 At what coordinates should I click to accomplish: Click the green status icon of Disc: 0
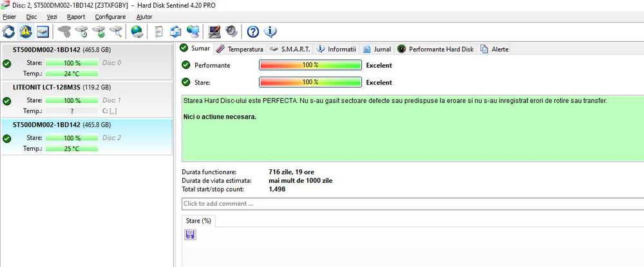[6, 63]
